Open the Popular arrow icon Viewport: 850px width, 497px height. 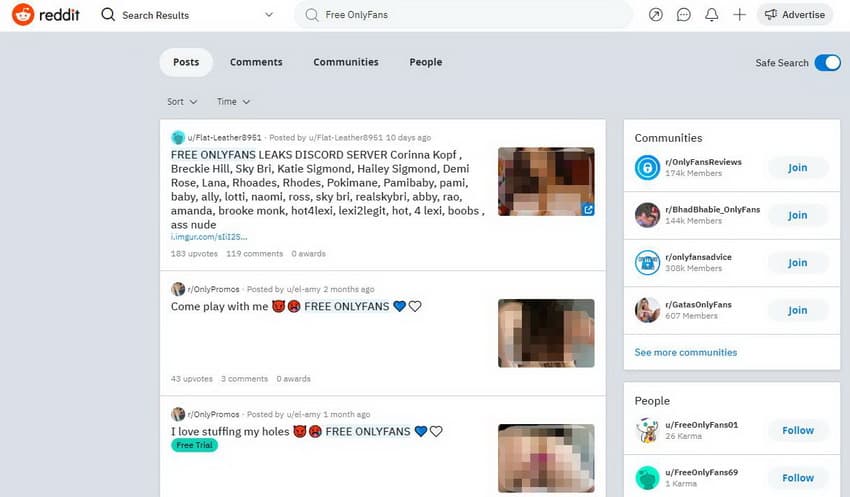[655, 15]
